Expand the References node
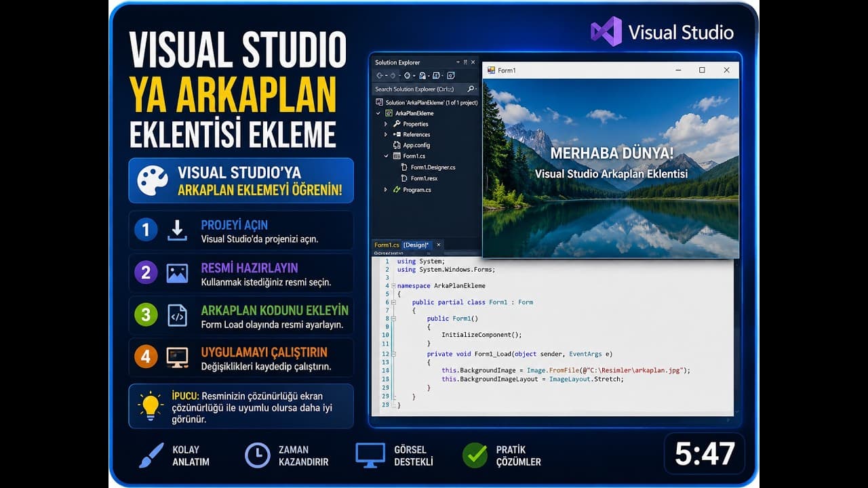The image size is (868, 488). [x=387, y=134]
